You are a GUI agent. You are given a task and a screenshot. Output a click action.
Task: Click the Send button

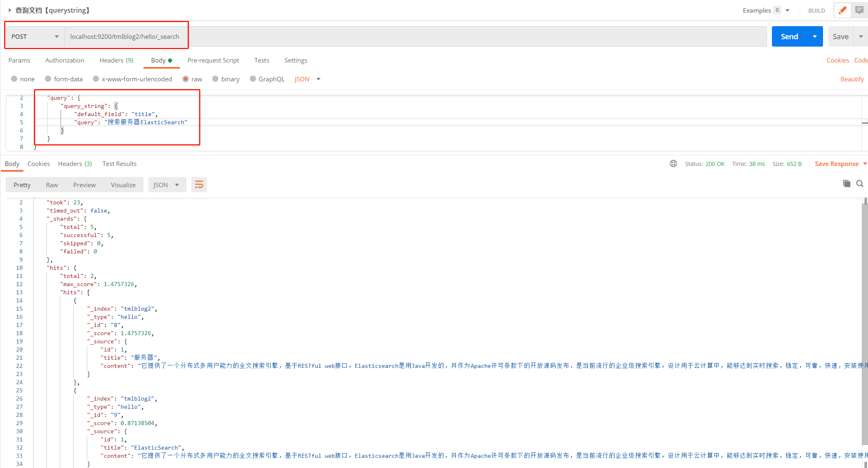pos(789,36)
